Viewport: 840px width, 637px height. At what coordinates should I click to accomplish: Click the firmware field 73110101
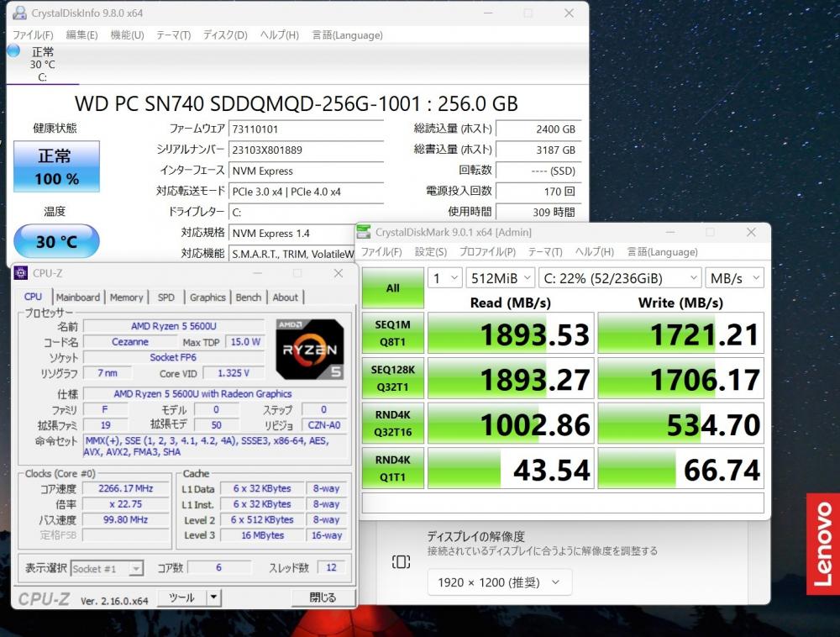307,129
